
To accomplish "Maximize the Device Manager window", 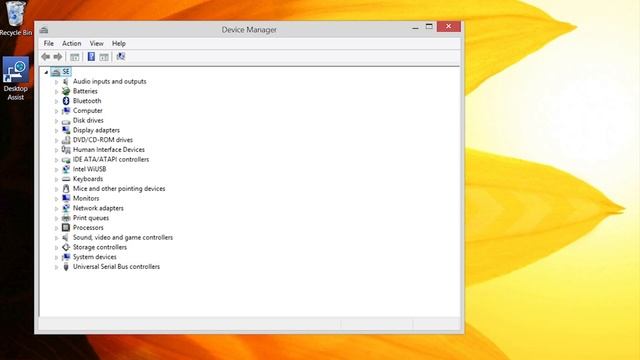I will (429, 27).
